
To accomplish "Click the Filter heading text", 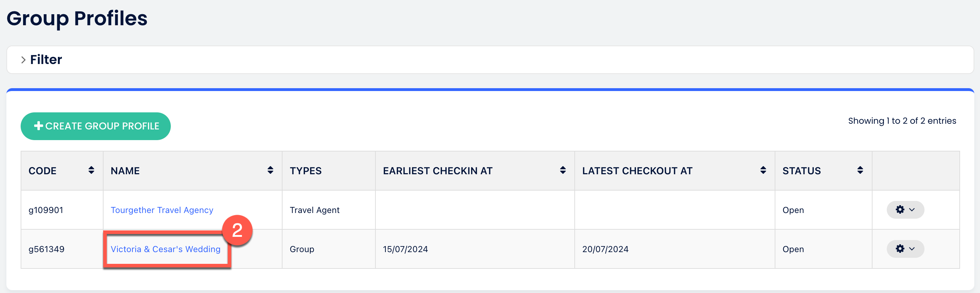I will click(x=46, y=60).
